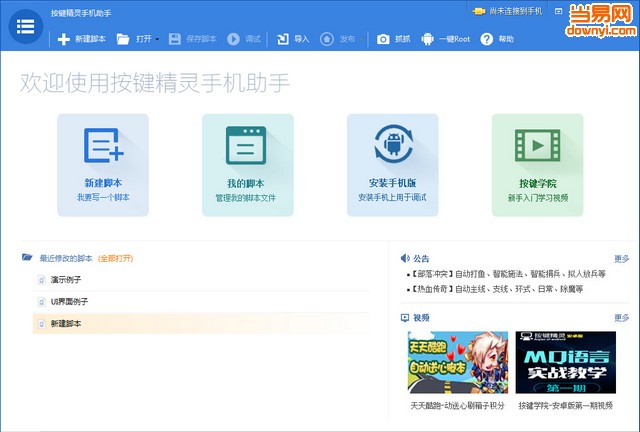Click the 抓抓 camera capture icon
The height and width of the screenshot is (432, 640).
383,39
